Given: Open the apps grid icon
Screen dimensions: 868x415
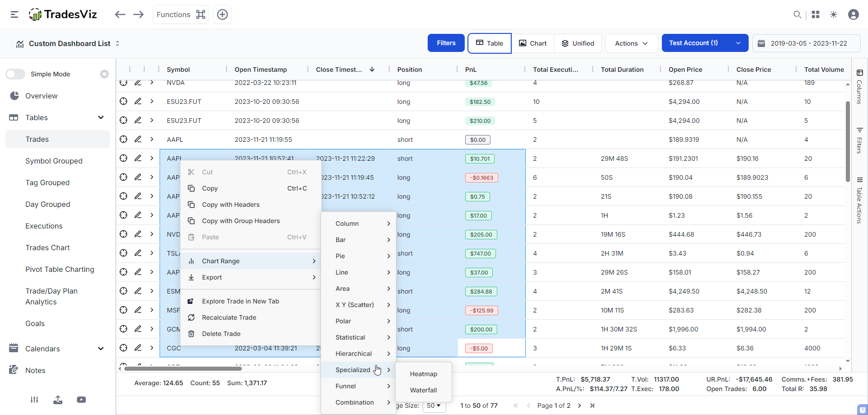Looking at the screenshot, I should pyautogui.click(x=816, y=14).
